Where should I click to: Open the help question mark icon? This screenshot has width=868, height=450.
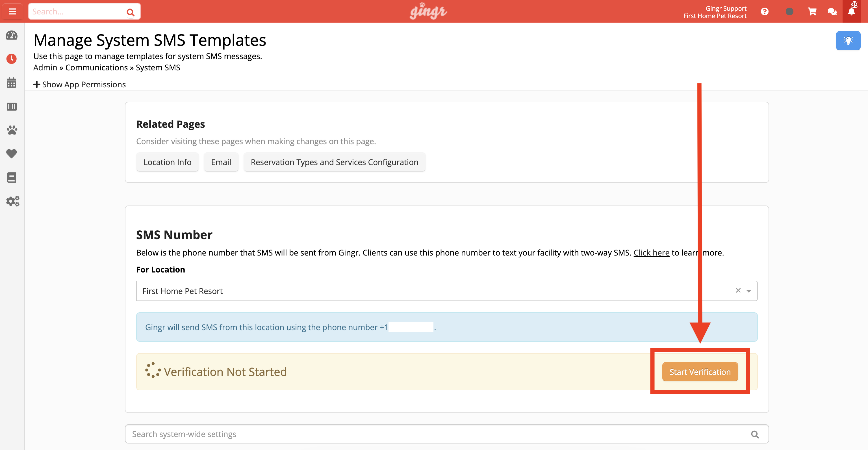coord(765,12)
